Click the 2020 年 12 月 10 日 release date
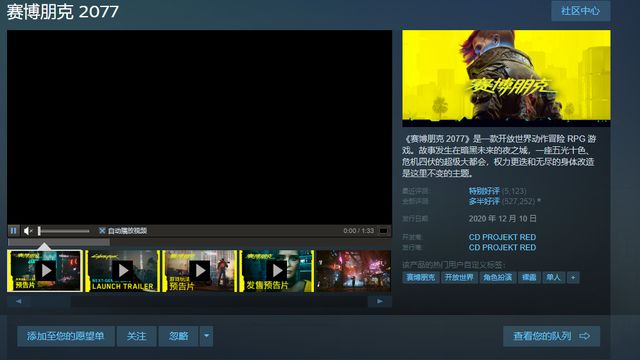This screenshot has height=360, width=640. 502,219
